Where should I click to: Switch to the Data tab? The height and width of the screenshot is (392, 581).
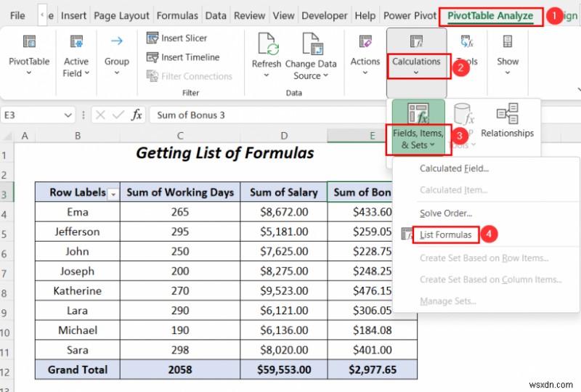216,15
